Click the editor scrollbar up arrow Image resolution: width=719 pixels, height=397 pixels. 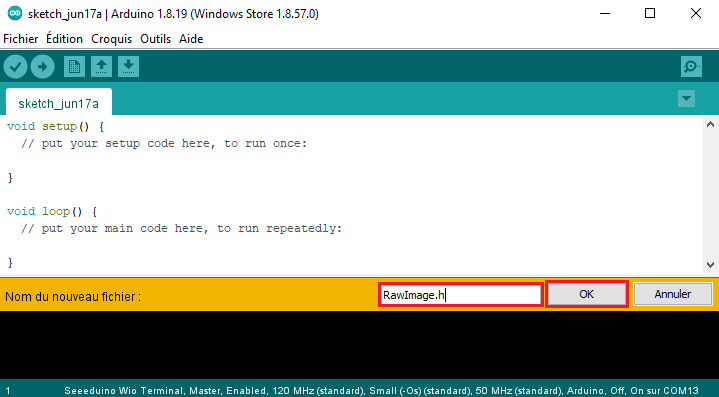[710, 124]
